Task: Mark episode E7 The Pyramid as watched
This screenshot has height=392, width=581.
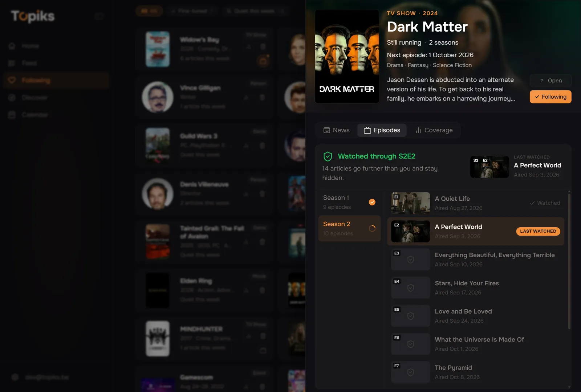Action: [411, 372]
